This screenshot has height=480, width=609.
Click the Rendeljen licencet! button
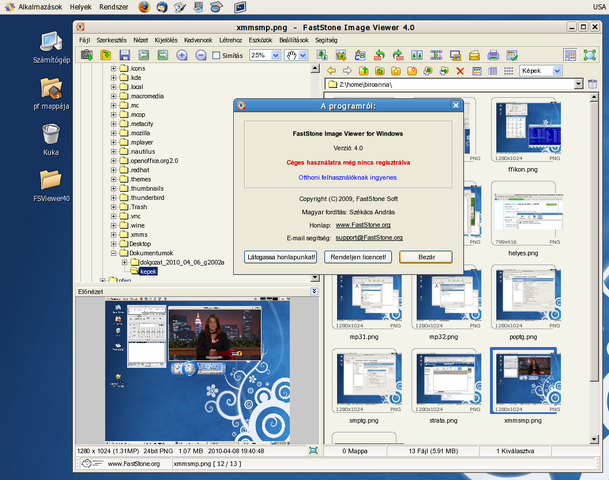tap(358, 256)
